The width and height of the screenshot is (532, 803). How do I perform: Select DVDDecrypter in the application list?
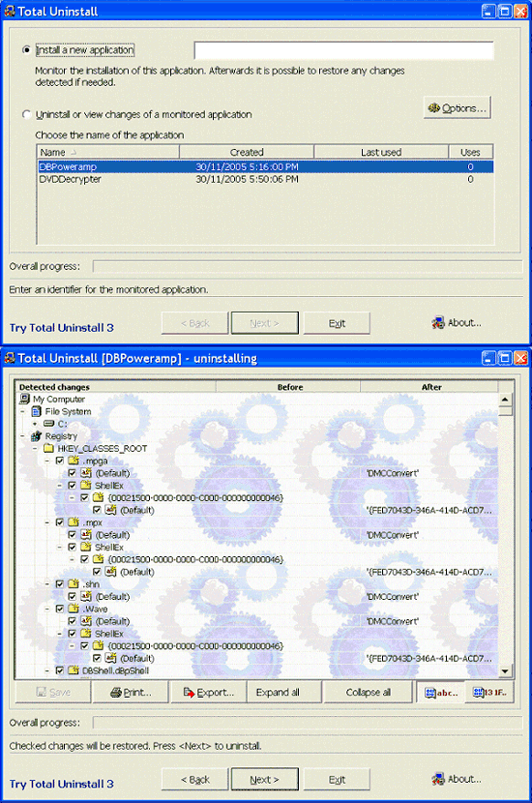265,179
